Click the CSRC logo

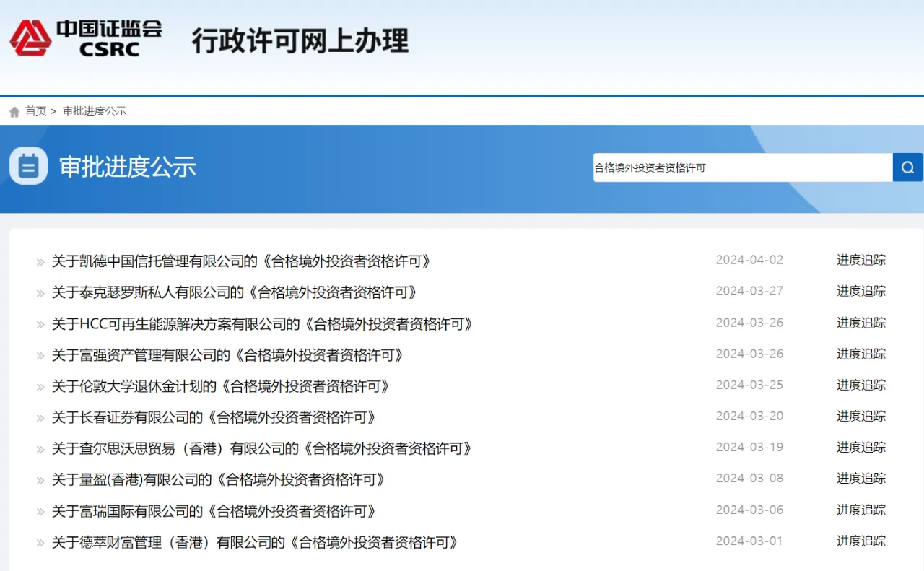(x=85, y=39)
